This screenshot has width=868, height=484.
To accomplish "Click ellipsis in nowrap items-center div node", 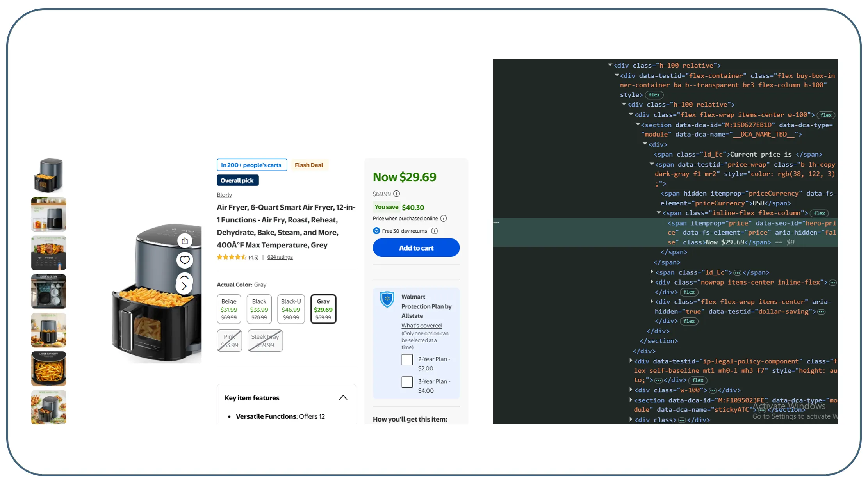I will (832, 283).
